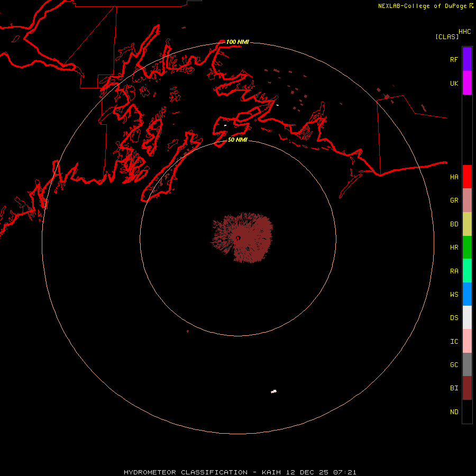
Task: Click the GR legend label
Action: click(x=454, y=200)
